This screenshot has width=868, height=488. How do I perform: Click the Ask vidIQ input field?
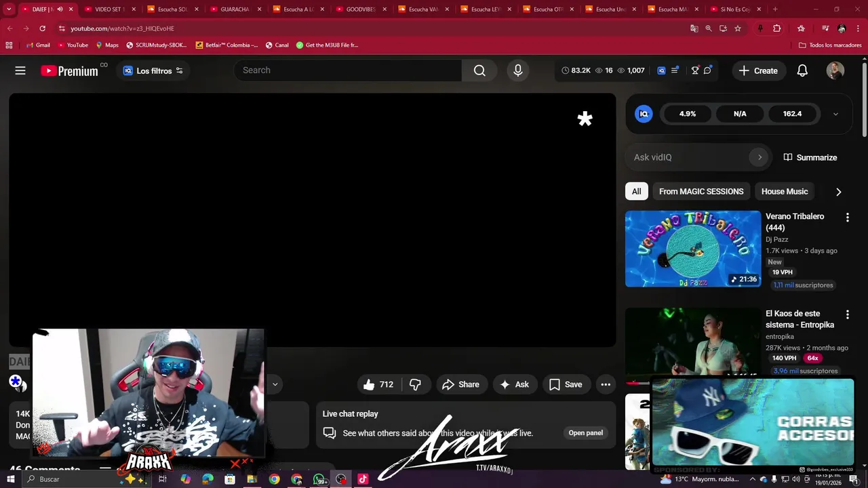[x=690, y=157]
